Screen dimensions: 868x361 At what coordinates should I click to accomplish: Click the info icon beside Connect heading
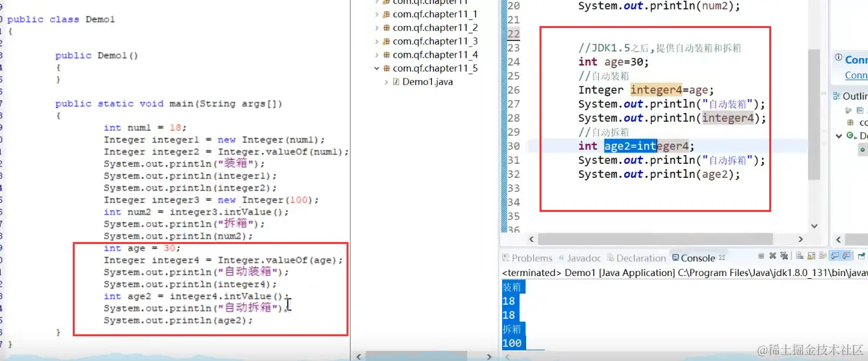click(838, 57)
